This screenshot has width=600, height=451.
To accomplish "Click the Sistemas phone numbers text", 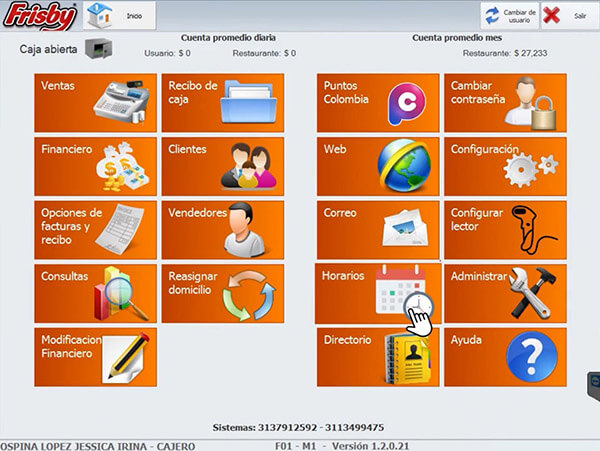I will tap(298, 427).
